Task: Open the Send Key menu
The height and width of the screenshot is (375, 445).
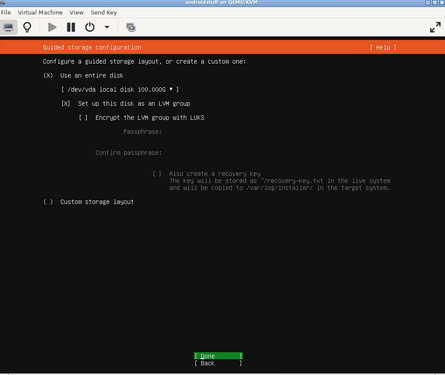Action: (x=104, y=12)
